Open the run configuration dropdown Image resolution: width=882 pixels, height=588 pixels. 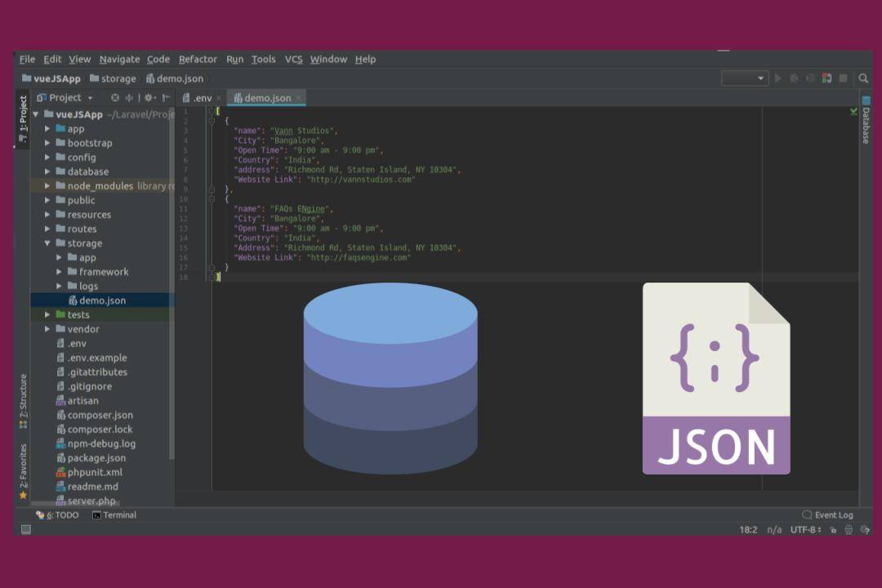pos(745,78)
